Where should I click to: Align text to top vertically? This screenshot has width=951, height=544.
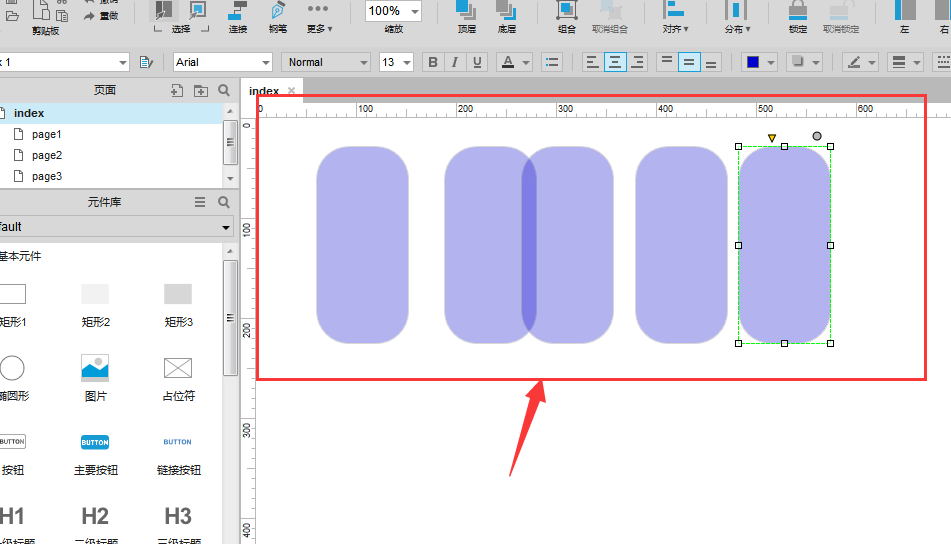[x=667, y=62]
